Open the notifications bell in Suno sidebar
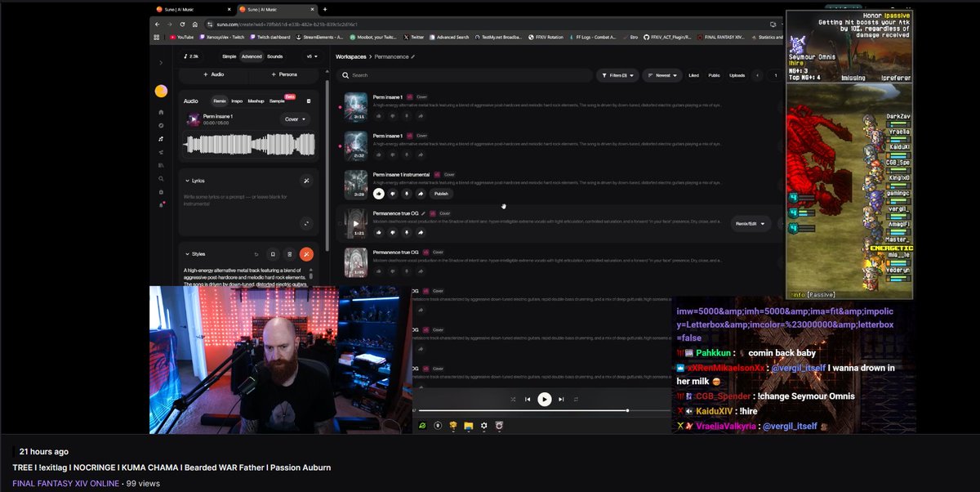The width and height of the screenshot is (980, 492). (161, 205)
